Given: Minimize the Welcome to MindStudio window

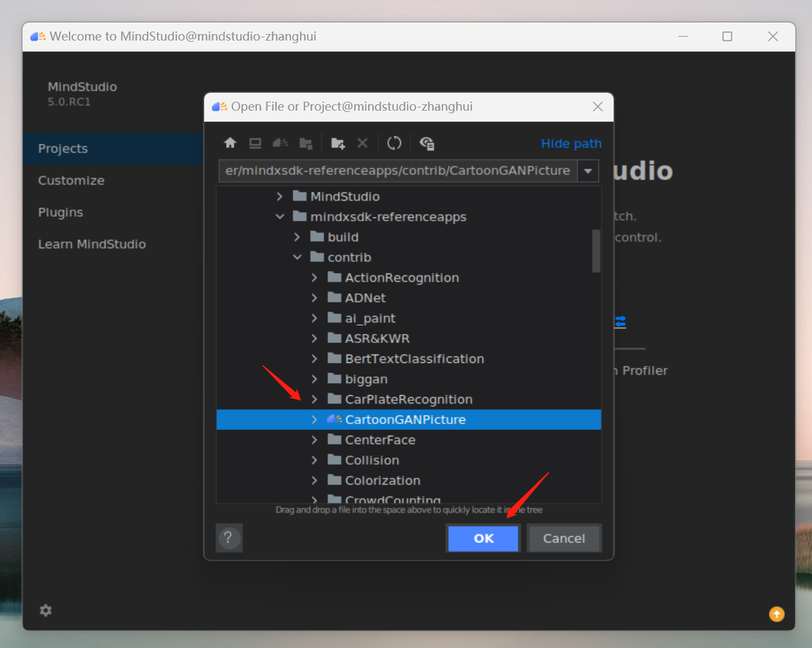Looking at the screenshot, I should point(683,37).
